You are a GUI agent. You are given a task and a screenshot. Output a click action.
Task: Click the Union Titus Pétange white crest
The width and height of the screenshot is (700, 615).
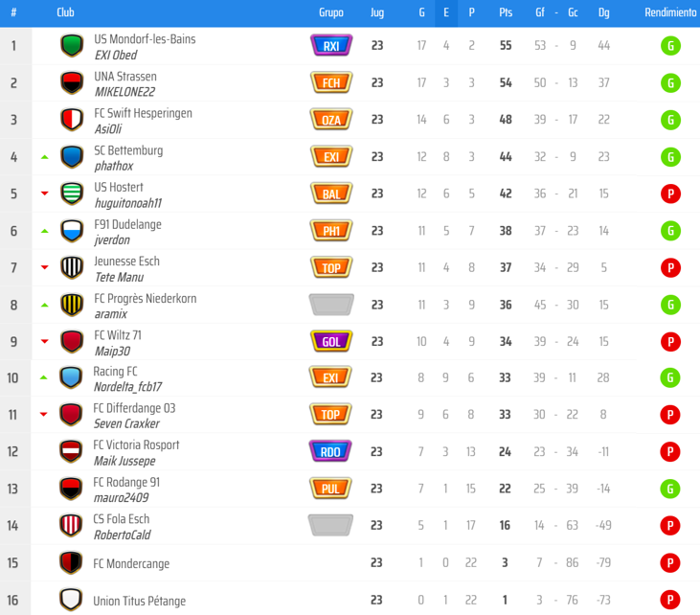pyautogui.click(x=71, y=600)
